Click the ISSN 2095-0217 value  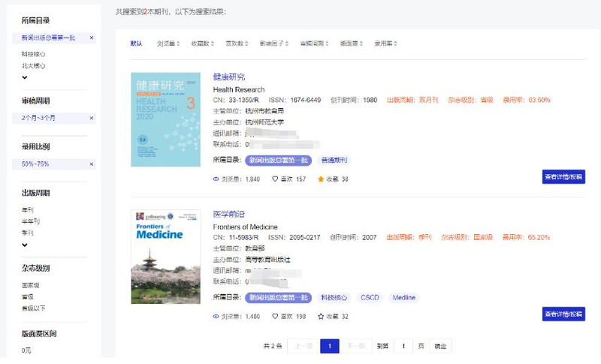(x=305, y=238)
